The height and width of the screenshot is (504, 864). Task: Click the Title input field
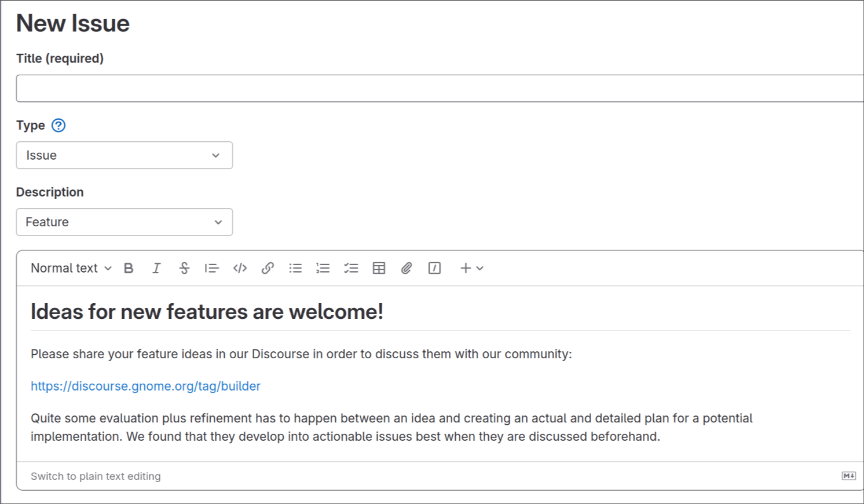click(440, 89)
